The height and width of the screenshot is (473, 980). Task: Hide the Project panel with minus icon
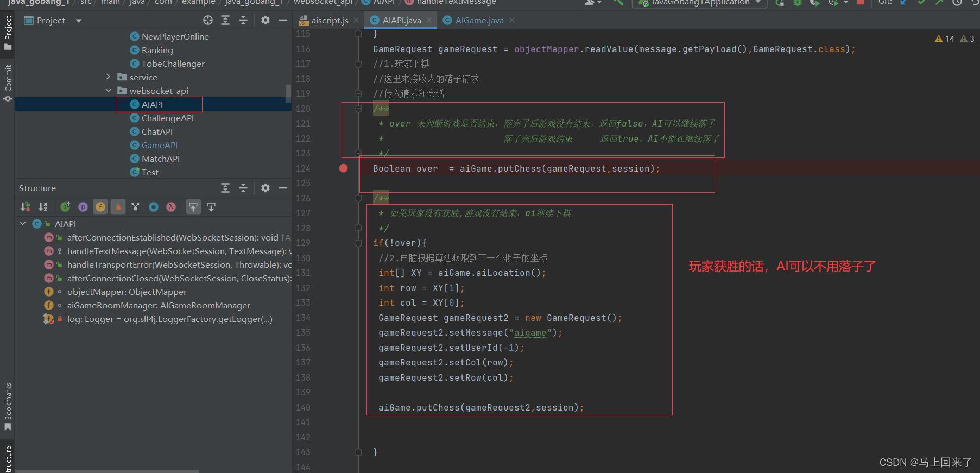click(x=282, y=20)
